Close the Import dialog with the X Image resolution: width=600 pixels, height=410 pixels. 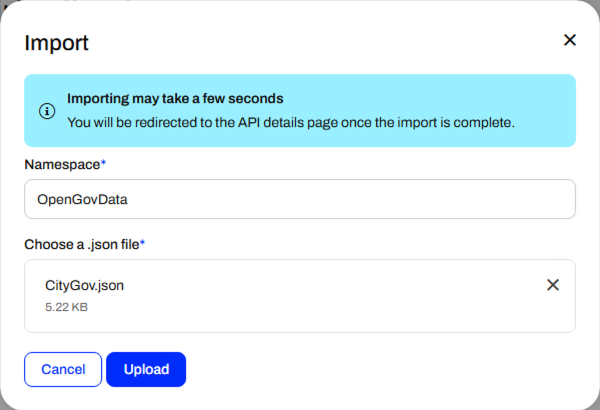click(x=570, y=40)
